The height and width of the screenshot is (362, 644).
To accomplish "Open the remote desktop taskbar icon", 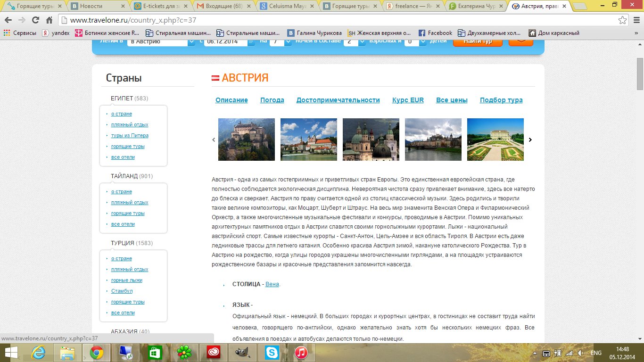I will 126,353.
